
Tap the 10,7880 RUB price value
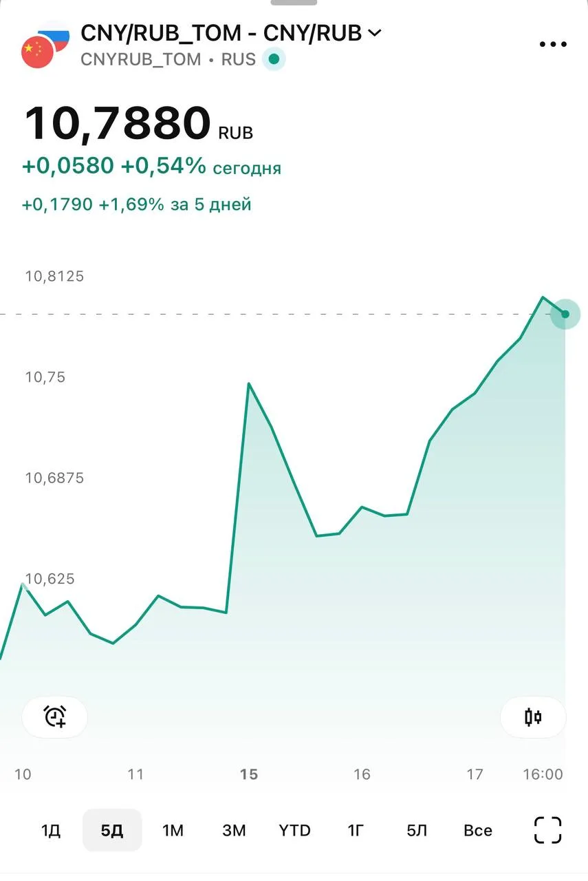pos(138,124)
